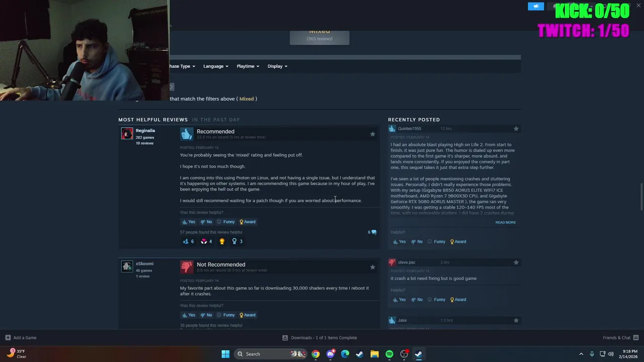Open Spotify from the taskbar
This screenshot has height=362, width=644.
(x=389, y=354)
